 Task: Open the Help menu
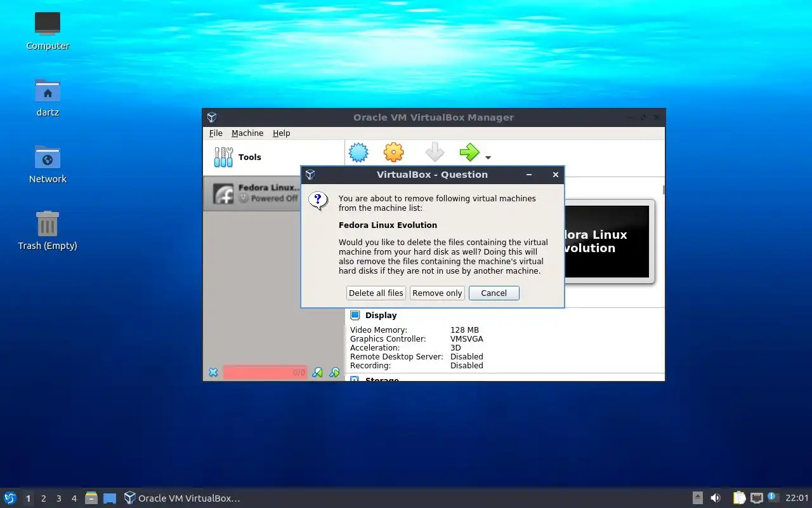(x=282, y=133)
